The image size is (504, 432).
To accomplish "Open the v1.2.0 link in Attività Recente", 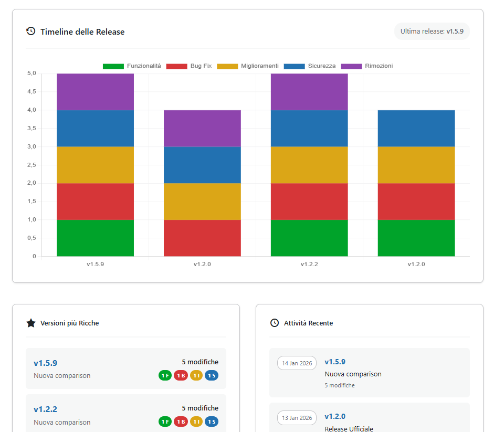I will pos(334,416).
